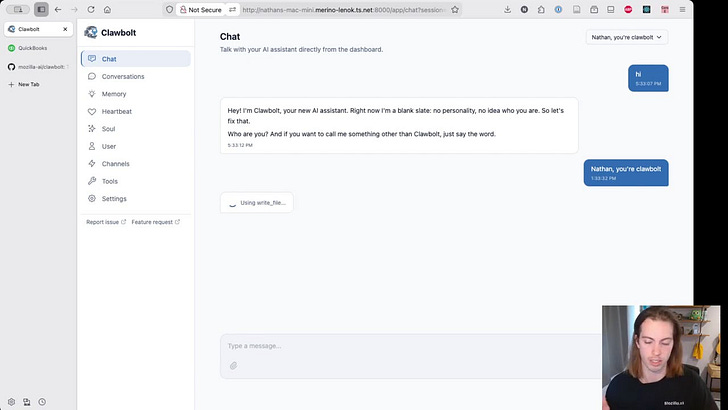Open the extensions puzzle icon
This screenshot has width=728, height=410.
[541, 9]
